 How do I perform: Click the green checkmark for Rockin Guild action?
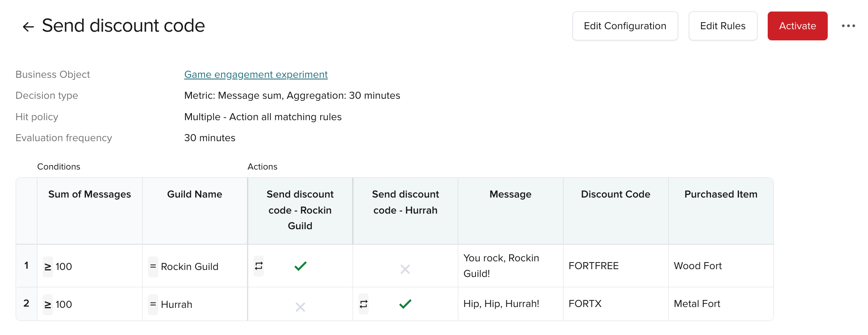click(x=300, y=266)
